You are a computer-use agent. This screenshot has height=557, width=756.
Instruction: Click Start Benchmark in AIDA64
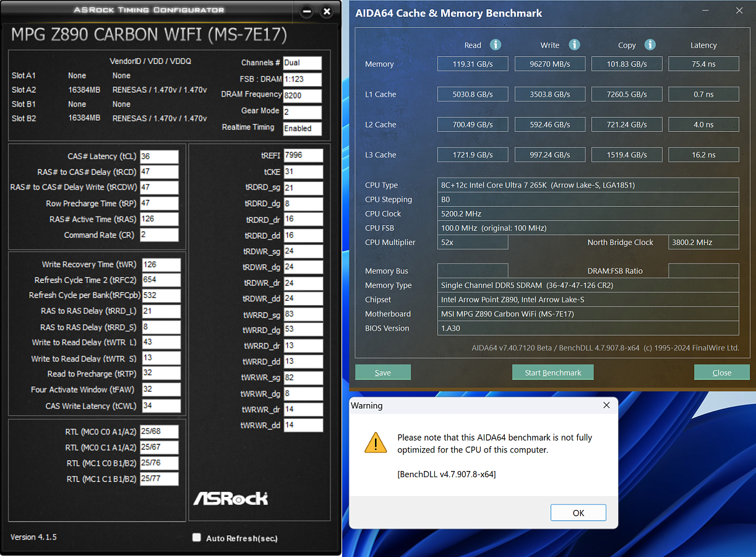pos(552,372)
